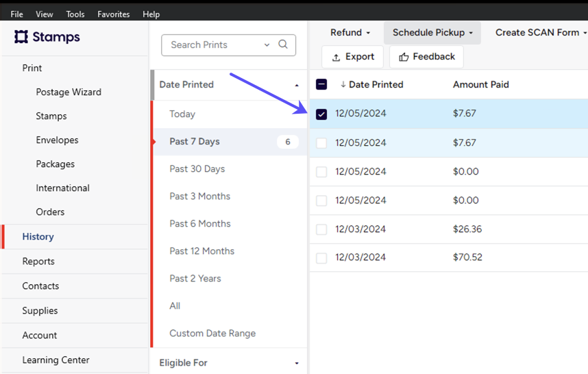Select Custom Date Range filter
The image size is (588, 374).
(x=230, y=334)
